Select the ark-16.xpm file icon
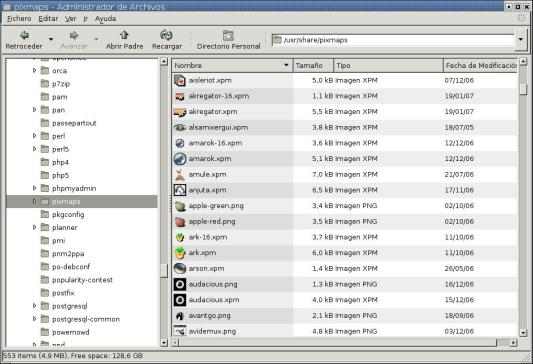The image size is (533, 364). [x=180, y=237]
